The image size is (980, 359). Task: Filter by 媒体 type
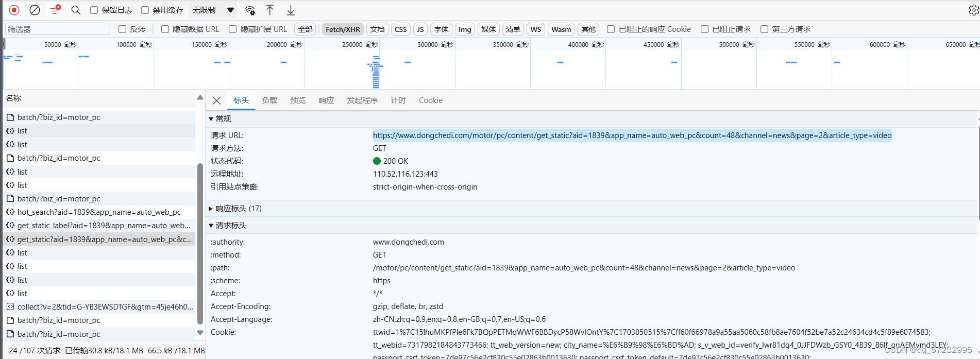click(488, 29)
